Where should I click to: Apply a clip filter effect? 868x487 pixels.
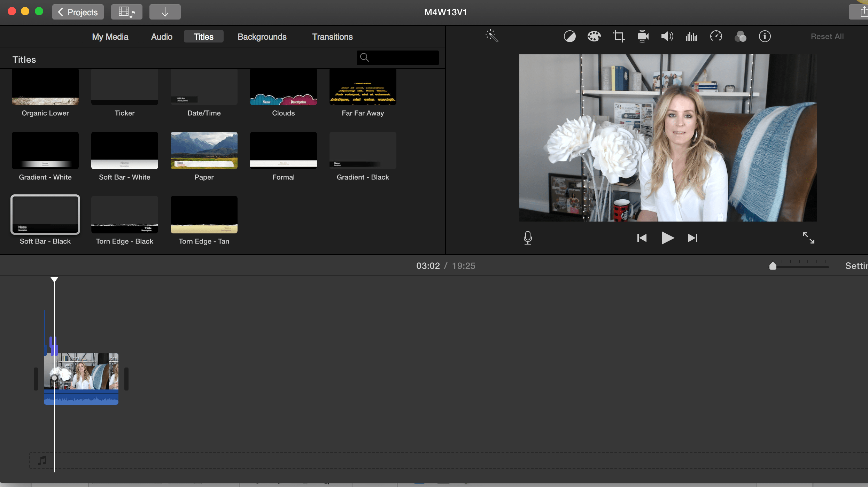tap(741, 36)
